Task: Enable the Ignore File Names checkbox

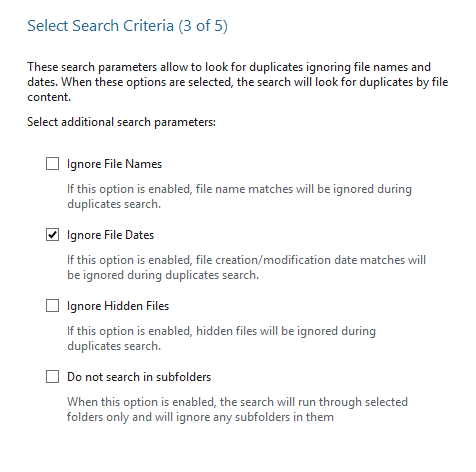Action: click(52, 164)
